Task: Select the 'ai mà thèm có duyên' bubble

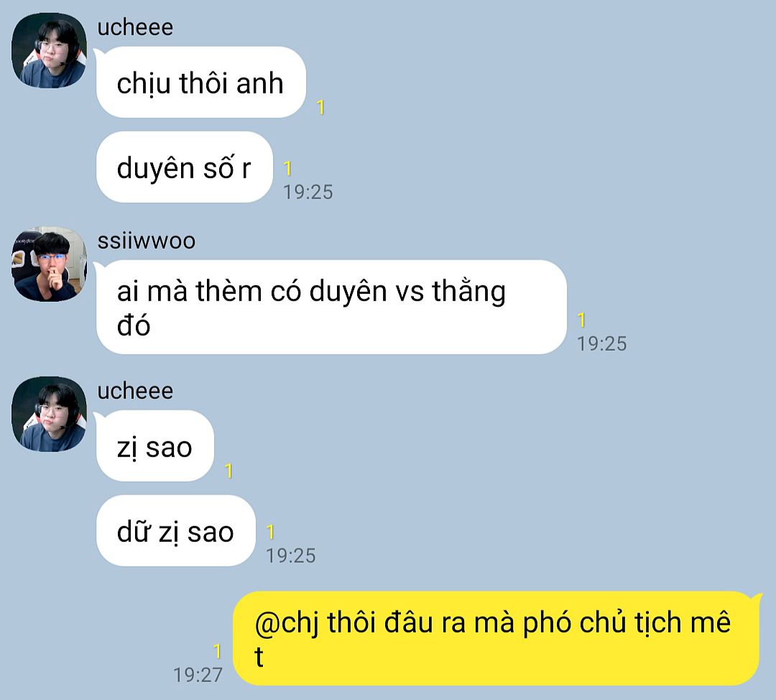Action: 331,307
